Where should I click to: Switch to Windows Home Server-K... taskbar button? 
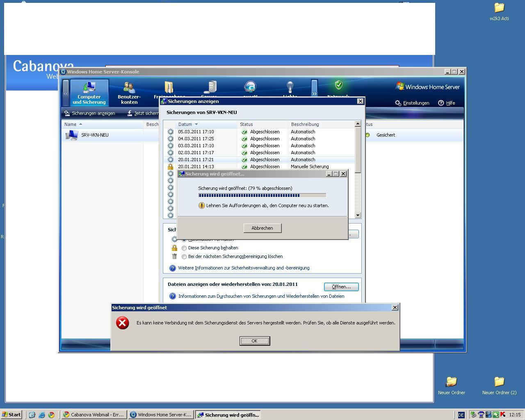pos(161,415)
